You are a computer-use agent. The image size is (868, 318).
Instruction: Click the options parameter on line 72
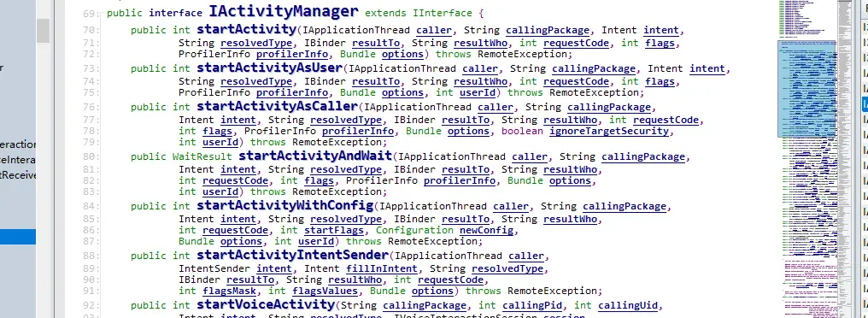pyautogui.click(x=402, y=55)
